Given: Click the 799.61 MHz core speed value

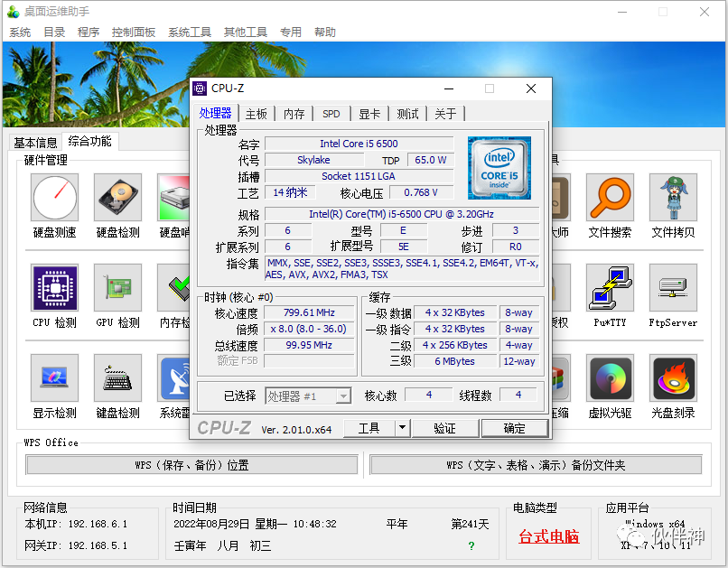Looking at the screenshot, I should pos(309,312).
